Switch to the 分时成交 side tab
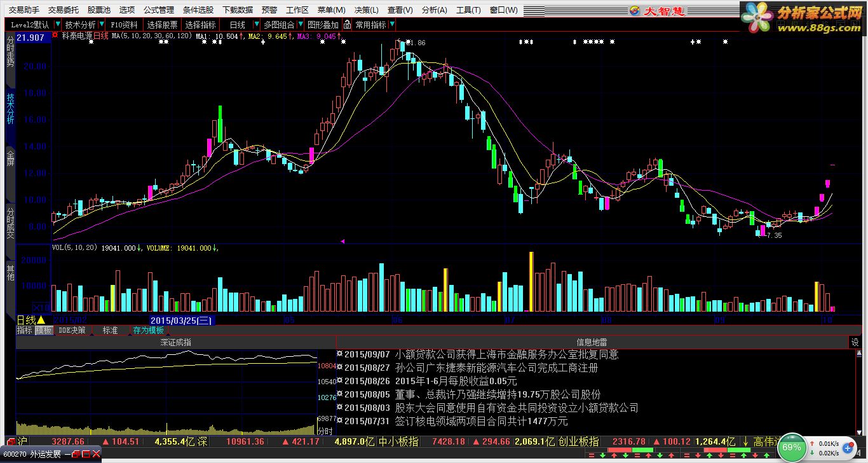This screenshot has height=463, width=868. tap(10, 222)
